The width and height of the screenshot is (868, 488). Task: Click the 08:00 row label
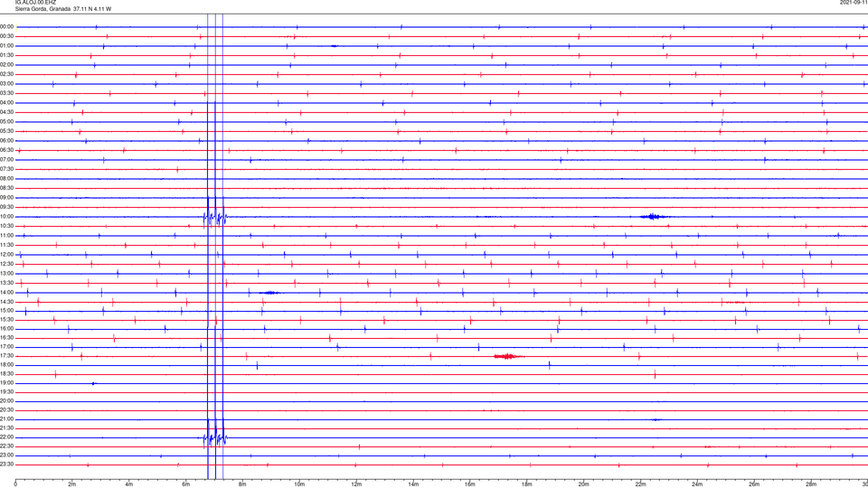click(x=6, y=179)
